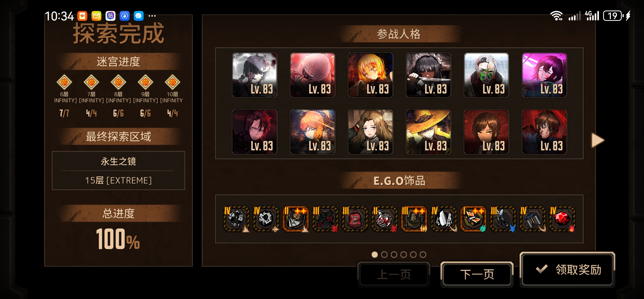
Task: Click the 下一页 button
Action: pyautogui.click(x=477, y=274)
